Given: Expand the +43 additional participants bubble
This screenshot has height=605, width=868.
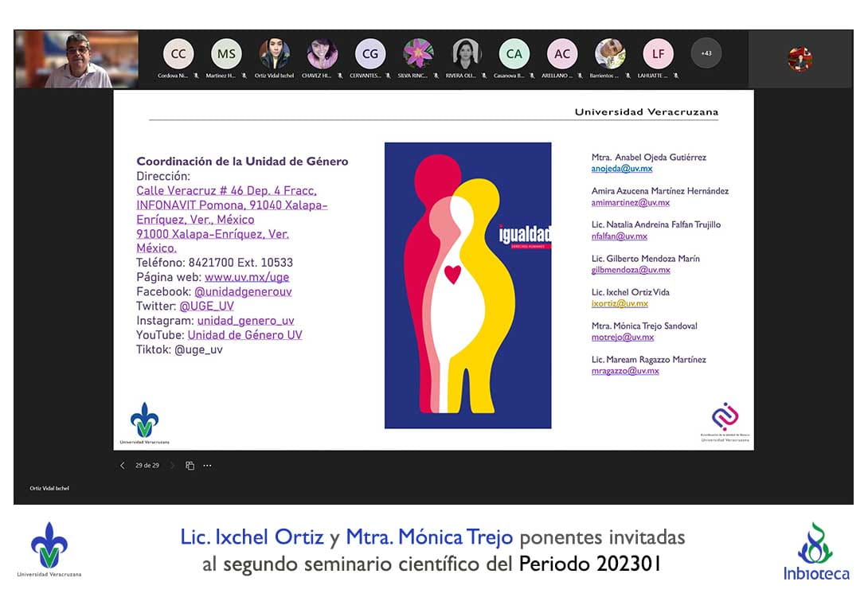Looking at the screenshot, I should pos(706,53).
